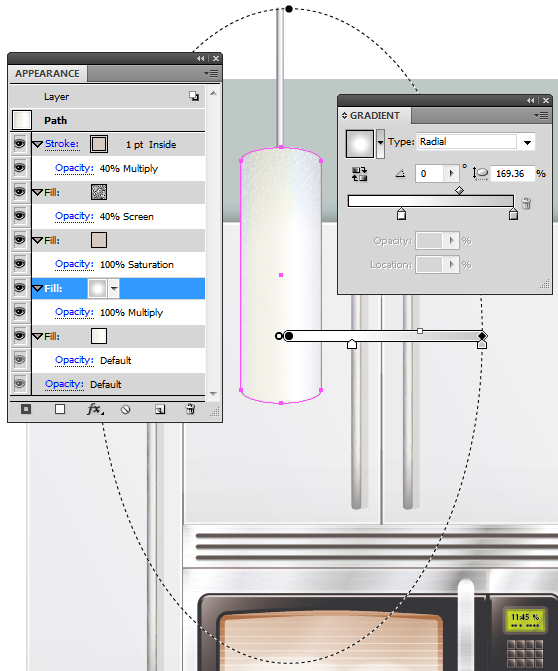The image size is (558, 671).
Task: Click Appearance panel scroll up arrow
Action: tap(213, 93)
